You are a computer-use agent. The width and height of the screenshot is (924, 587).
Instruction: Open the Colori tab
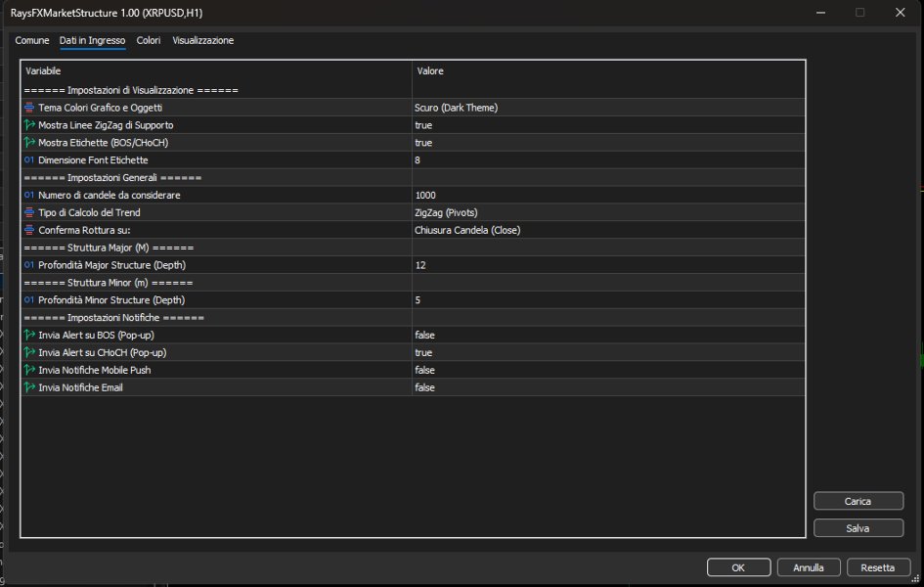(149, 40)
